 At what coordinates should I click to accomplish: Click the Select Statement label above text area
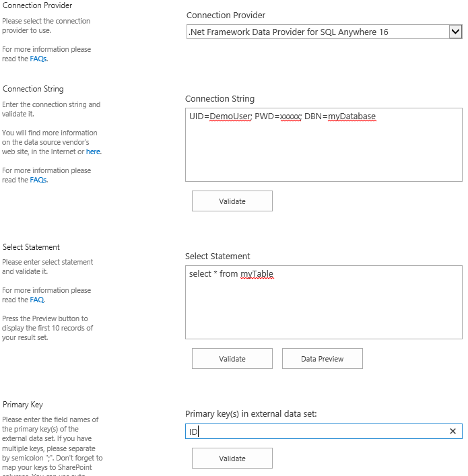(x=218, y=256)
